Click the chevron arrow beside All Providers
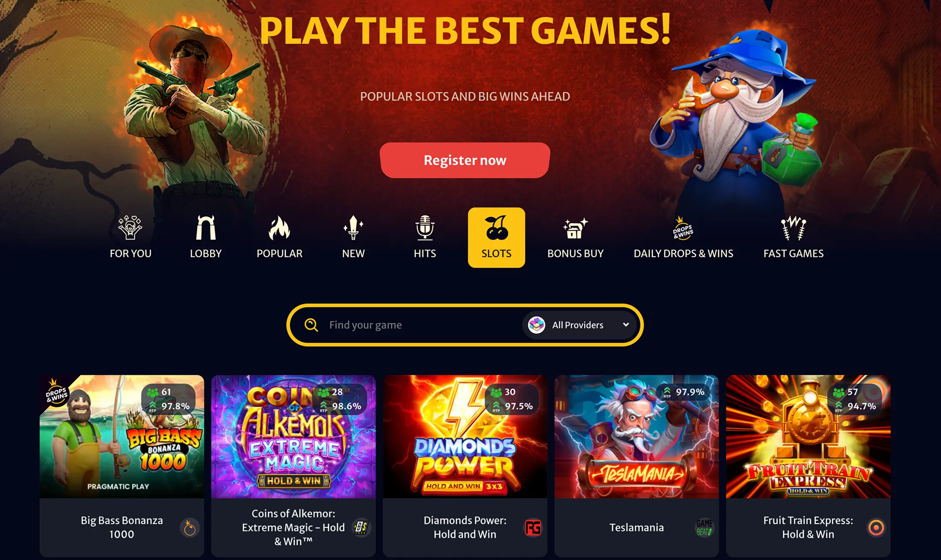This screenshot has height=560, width=941. [626, 325]
